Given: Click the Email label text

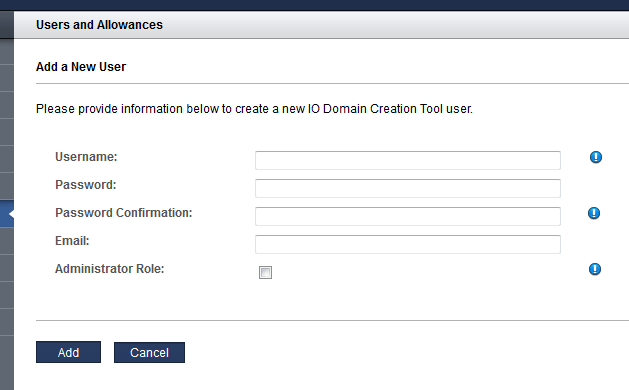Looking at the screenshot, I should pyautogui.click(x=72, y=241).
